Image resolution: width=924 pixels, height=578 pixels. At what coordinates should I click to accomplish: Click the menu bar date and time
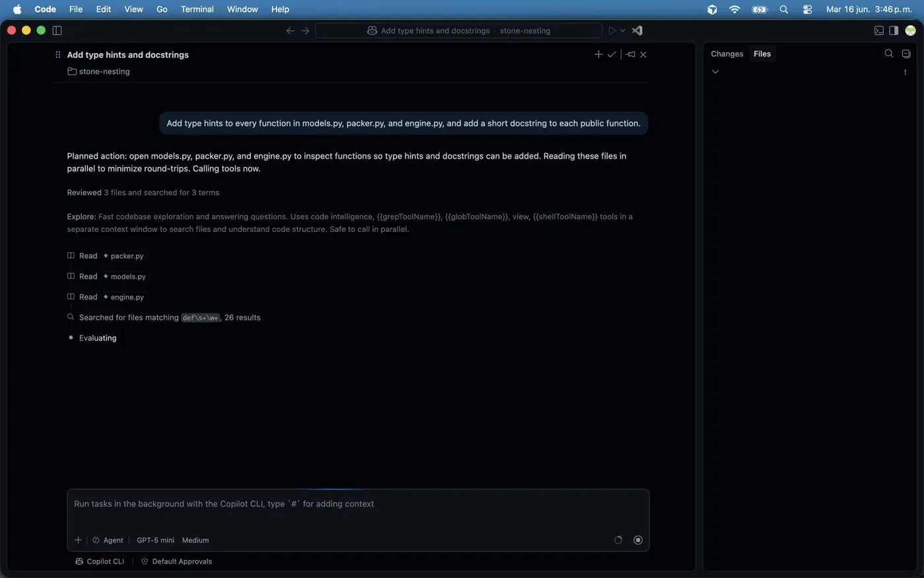[870, 9]
